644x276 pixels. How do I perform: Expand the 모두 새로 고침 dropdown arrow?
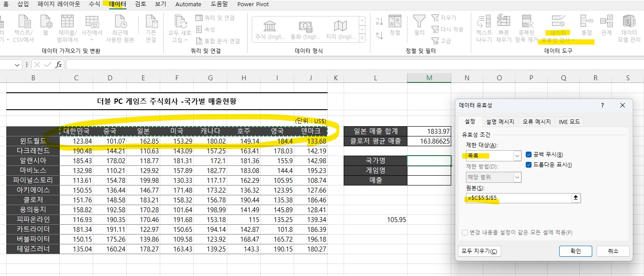186,41
